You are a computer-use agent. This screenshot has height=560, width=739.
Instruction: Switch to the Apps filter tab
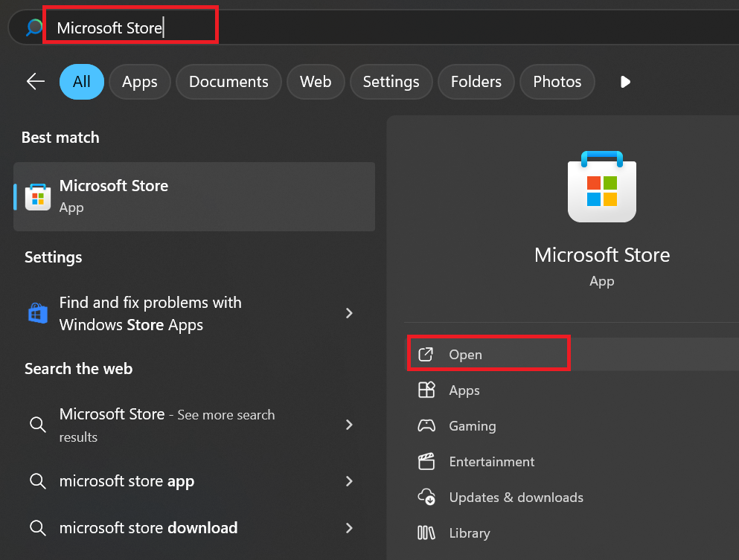(140, 82)
